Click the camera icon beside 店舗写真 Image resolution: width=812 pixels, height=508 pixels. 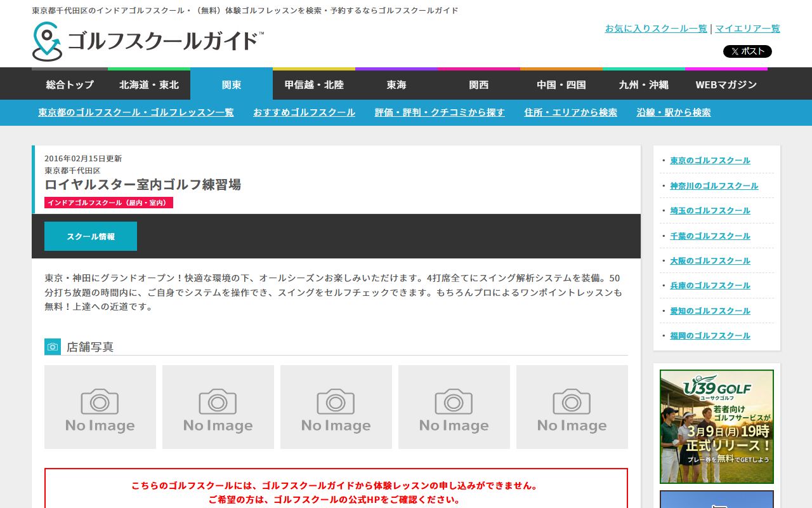click(53, 347)
